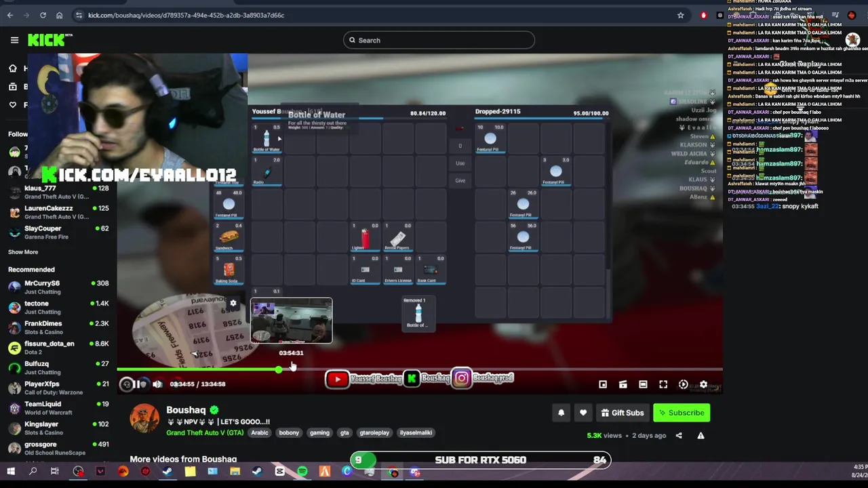Screen dimensions: 868x488
Task: Click the kick.com address bar URL
Action: point(186,15)
